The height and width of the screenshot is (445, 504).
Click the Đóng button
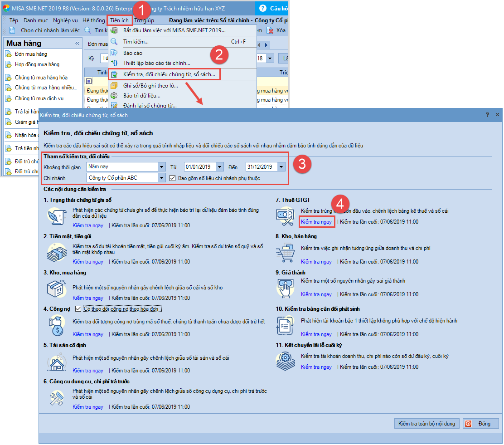pos(480,424)
